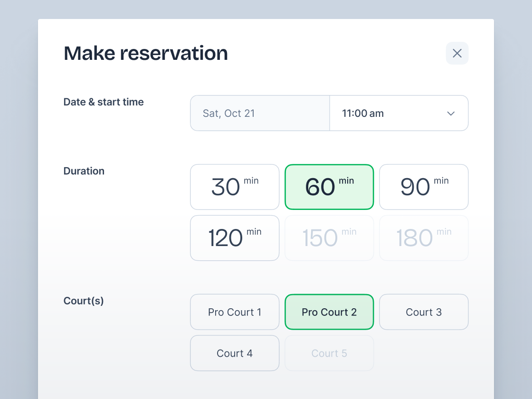Click the Date & start time label
Viewport: 532px width, 399px height.
[104, 102]
